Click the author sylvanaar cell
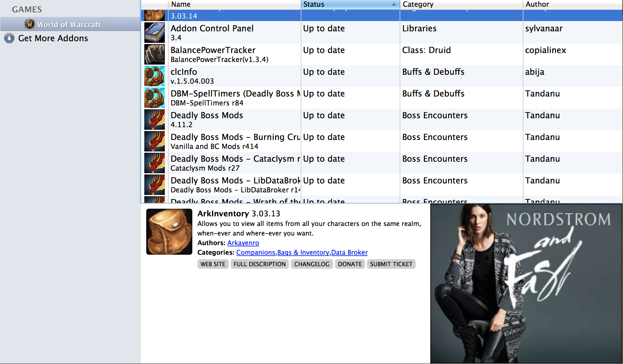623x364 pixels. pos(544,28)
